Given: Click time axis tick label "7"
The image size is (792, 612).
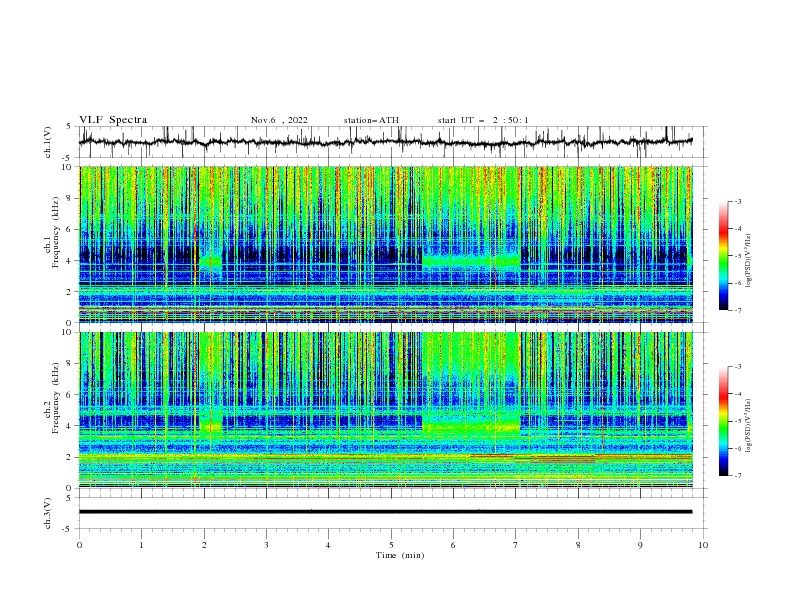Looking at the screenshot, I should 516,545.
